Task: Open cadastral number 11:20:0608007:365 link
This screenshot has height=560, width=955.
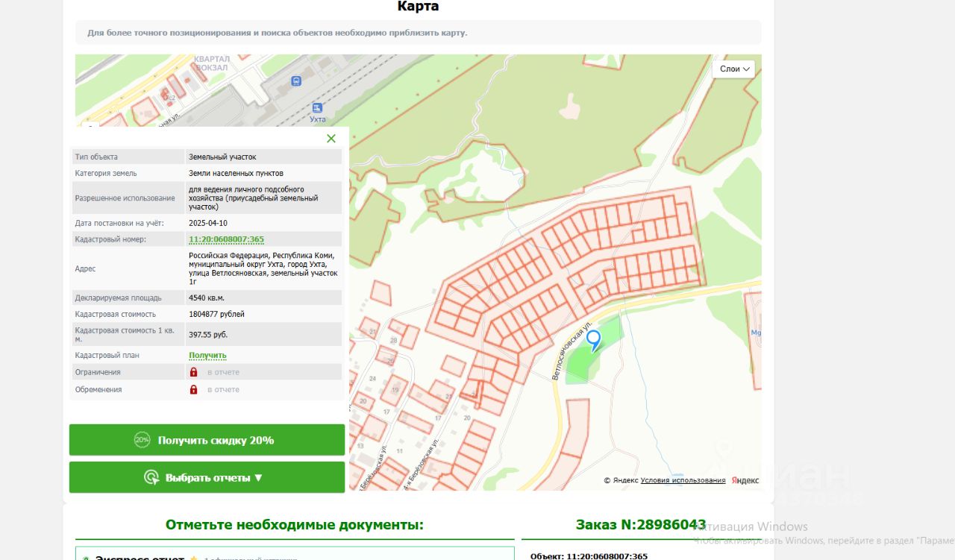Action: tap(226, 239)
